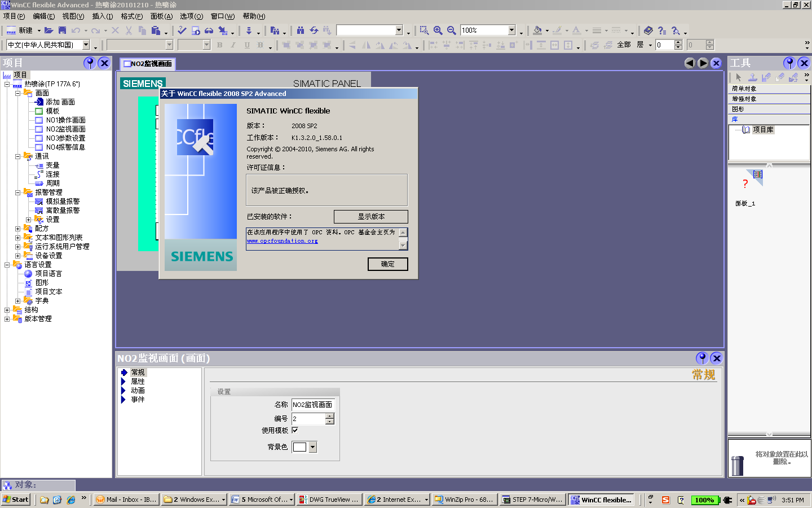
Task: Increase the 编号 number spinner
Action: click(330, 416)
